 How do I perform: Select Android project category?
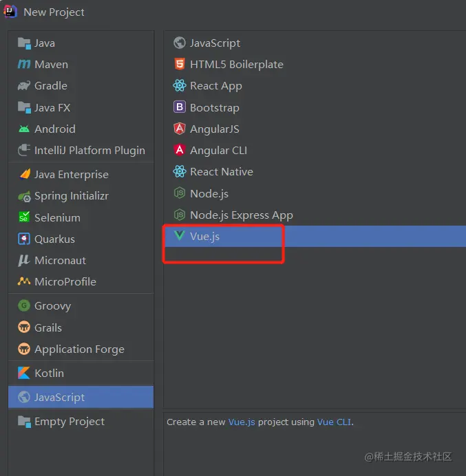(81, 129)
